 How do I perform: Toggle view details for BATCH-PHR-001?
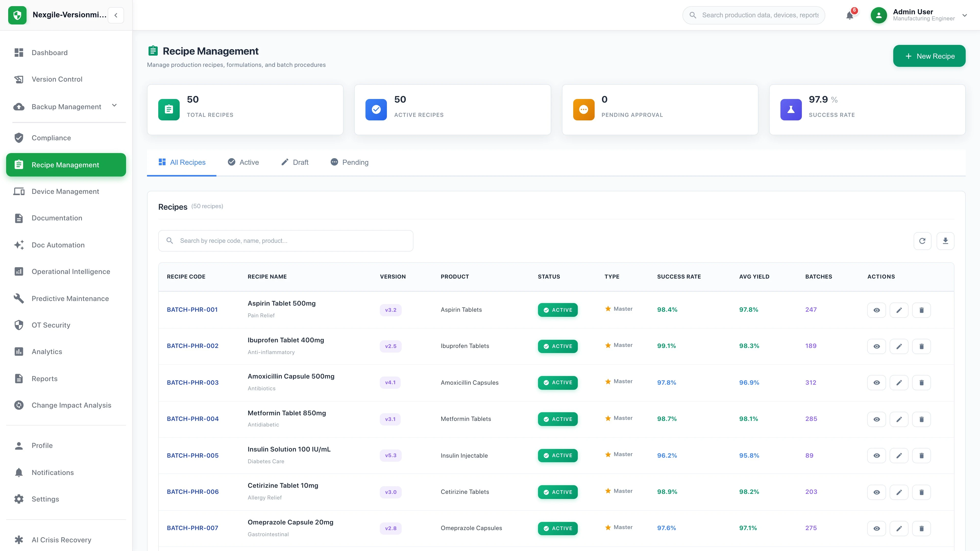[x=876, y=310]
